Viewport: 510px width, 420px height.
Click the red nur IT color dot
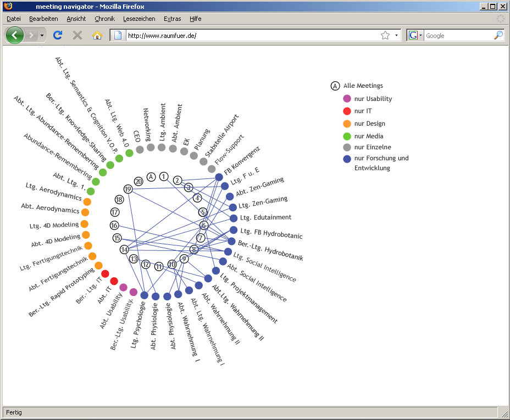[x=347, y=111]
